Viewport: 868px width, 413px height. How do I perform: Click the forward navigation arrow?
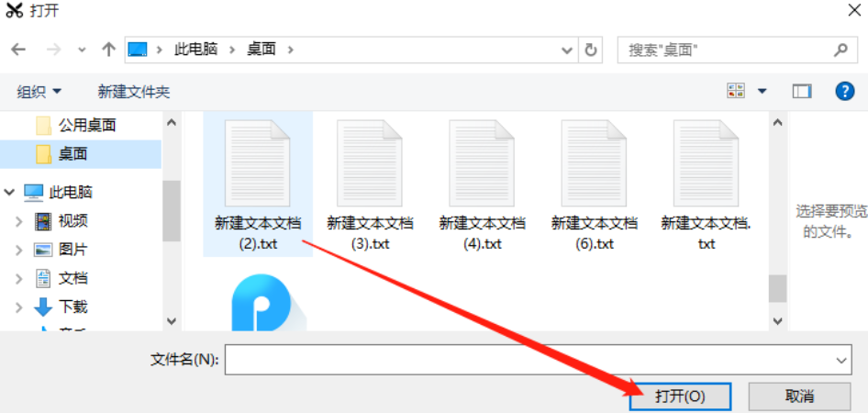pos(54,50)
